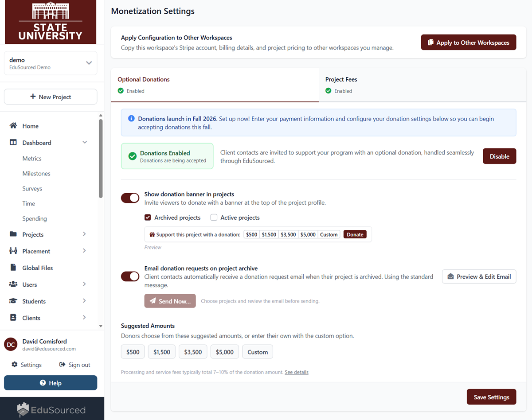
Task: Click the Dashboard panel icon
Action: [x=13, y=143]
